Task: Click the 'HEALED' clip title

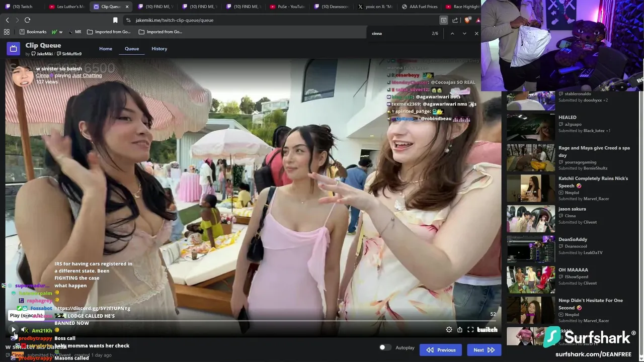Action: point(568,117)
